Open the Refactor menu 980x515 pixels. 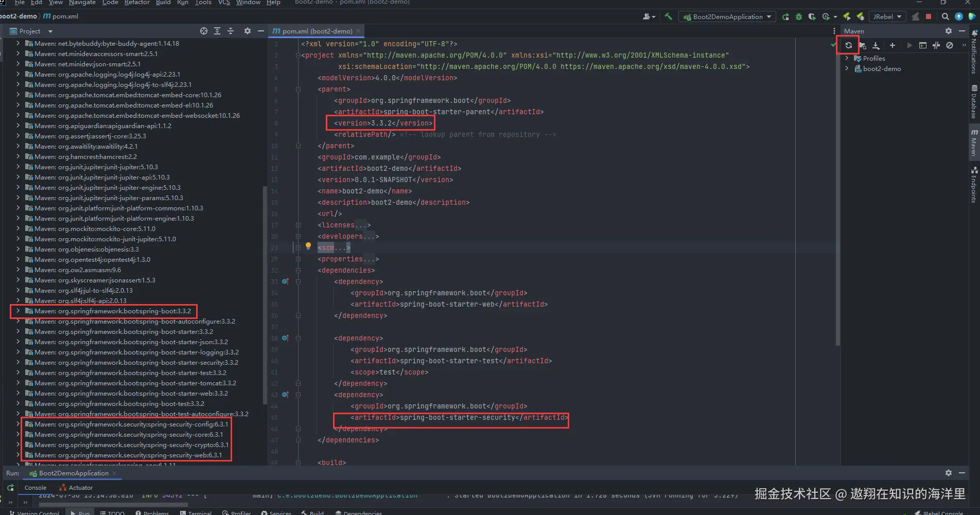137,3
